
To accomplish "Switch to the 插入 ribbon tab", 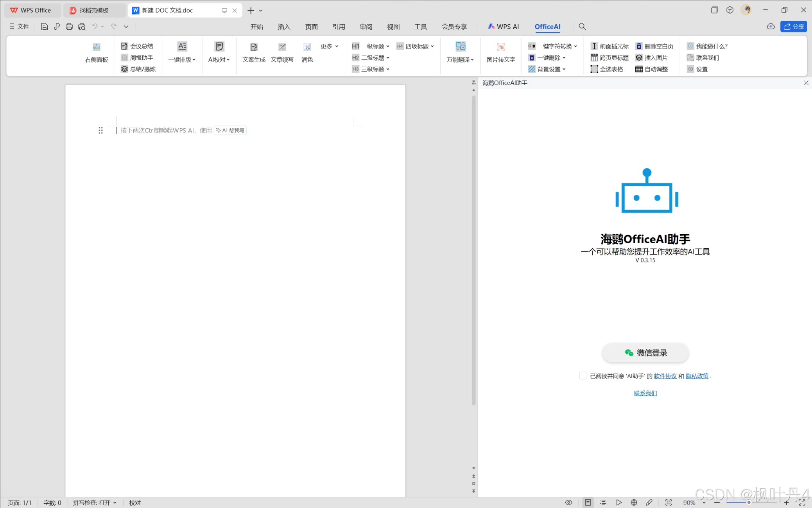I will (x=284, y=27).
